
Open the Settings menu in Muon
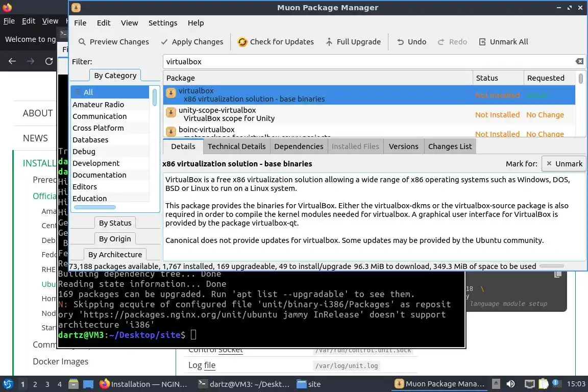point(163,23)
